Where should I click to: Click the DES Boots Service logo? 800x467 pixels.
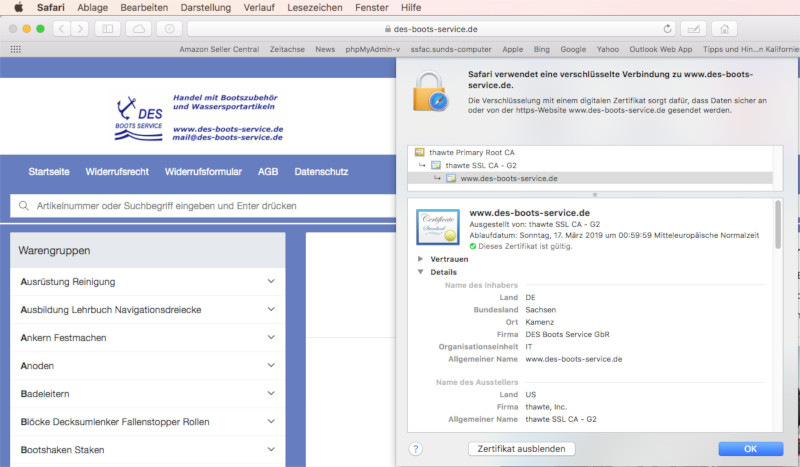click(x=139, y=118)
